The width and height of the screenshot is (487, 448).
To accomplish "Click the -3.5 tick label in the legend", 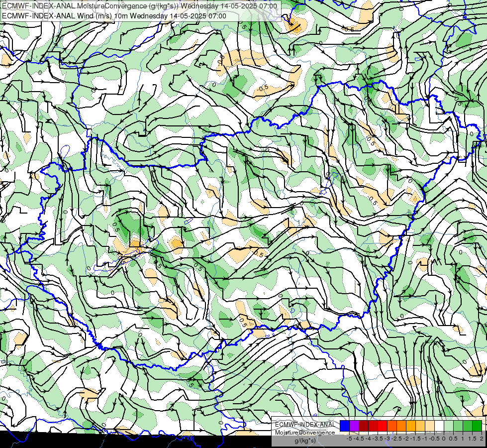I will click(378, 439).
